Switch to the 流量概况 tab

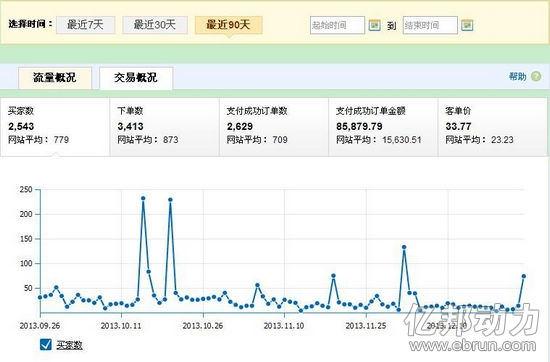tap(55, 78)
